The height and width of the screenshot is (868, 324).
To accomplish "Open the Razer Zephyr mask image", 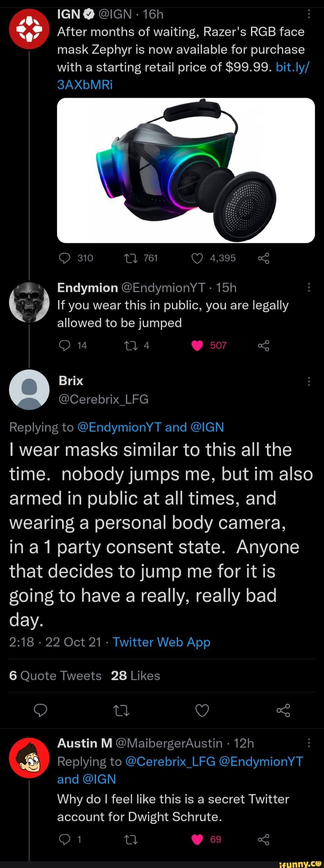I will 186,170.
